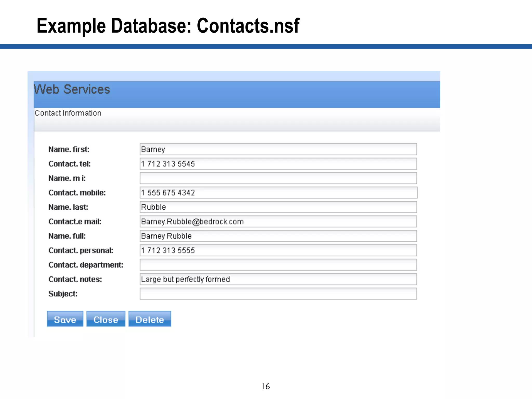Click the Name. full field

click(x=278, y=236)
